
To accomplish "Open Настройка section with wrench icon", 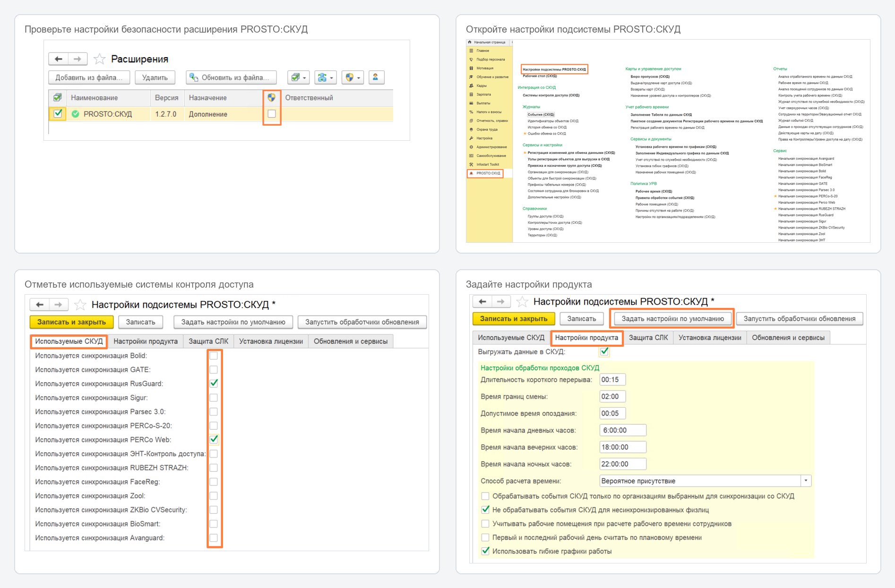I will [x=484, y=138].
